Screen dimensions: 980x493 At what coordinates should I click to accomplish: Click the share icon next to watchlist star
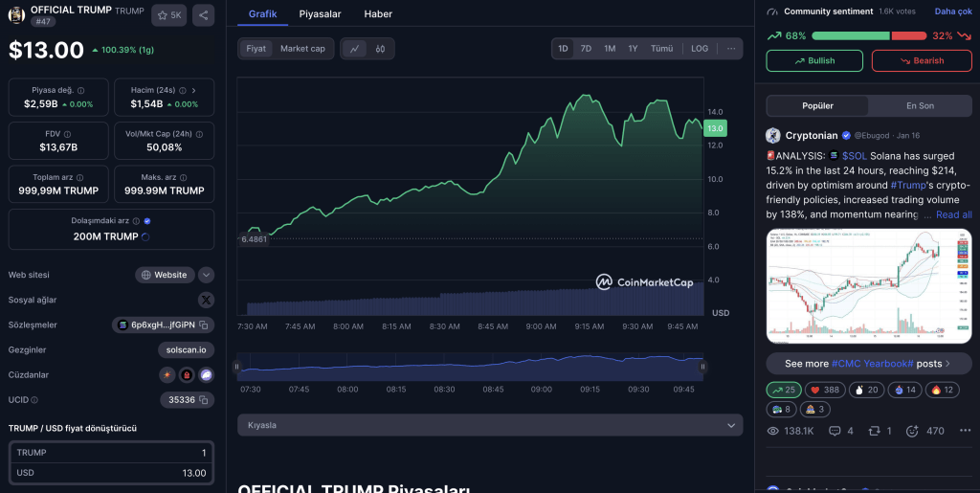[x=203, y=15]
